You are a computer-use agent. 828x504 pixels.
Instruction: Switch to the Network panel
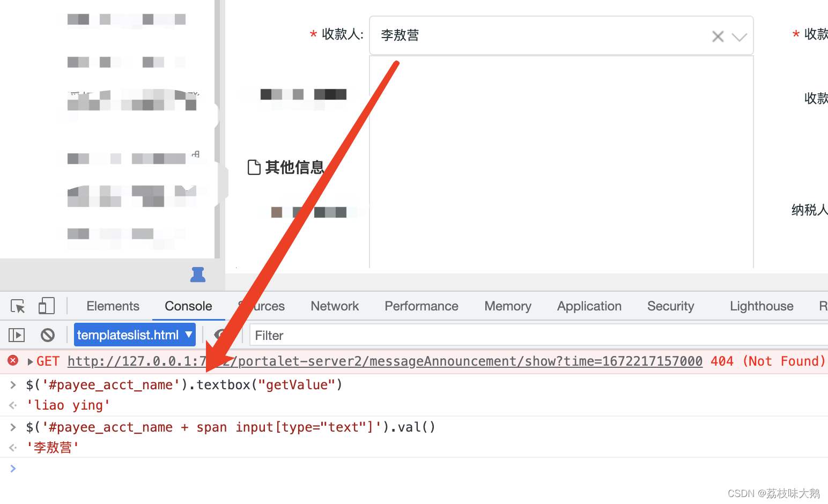(x=334, y=306)
